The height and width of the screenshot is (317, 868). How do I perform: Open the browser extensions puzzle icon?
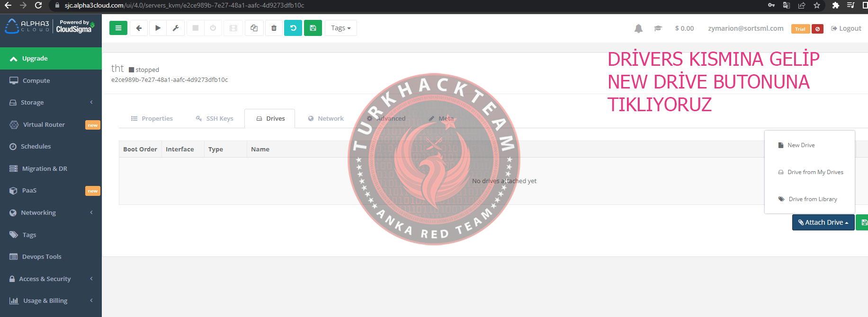(x=835, y=5)
